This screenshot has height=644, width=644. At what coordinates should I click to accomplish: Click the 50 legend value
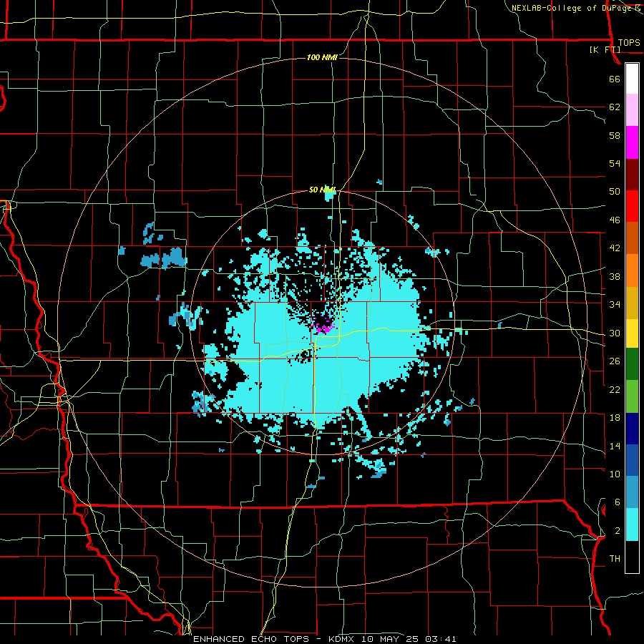(615, 191)
